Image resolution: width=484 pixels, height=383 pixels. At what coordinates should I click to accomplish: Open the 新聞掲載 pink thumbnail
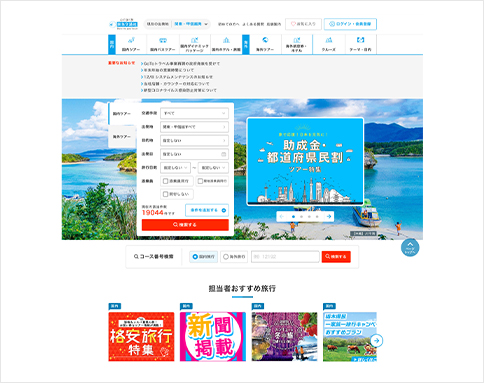tap(213, 337)
